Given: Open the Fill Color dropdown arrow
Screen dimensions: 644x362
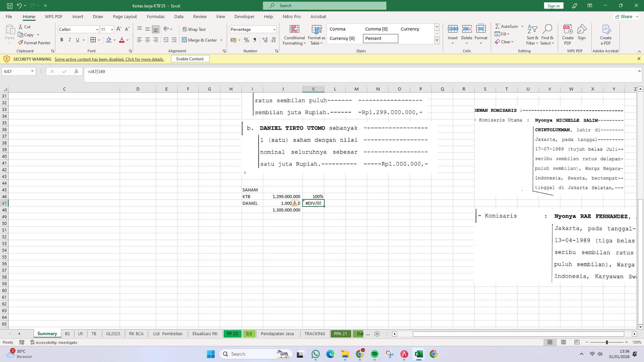Looking at the screenshot, I should pyautogui.click(x=114, y=40).
